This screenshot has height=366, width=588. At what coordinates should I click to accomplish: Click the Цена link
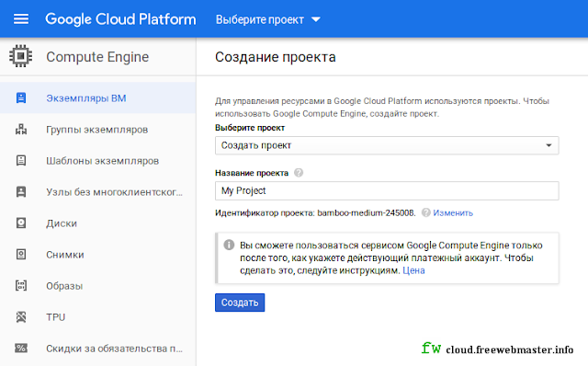[413, 270]
